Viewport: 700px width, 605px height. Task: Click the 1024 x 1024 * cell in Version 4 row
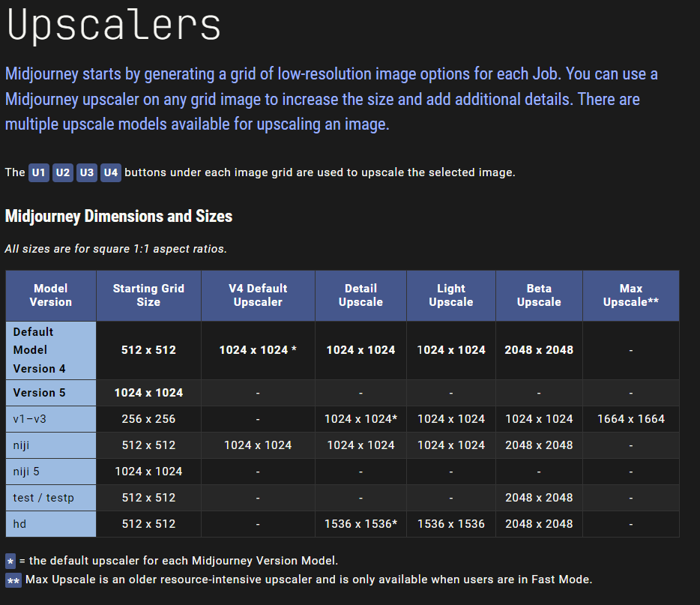click(x=258, y=351)
